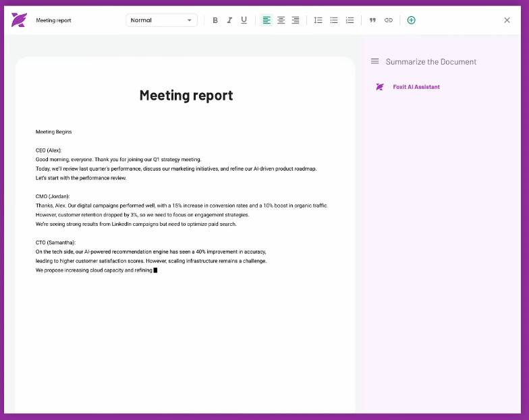Click the Summarize the Document title
The width and height of the screenshot is (529, 420).
(430, 61)
